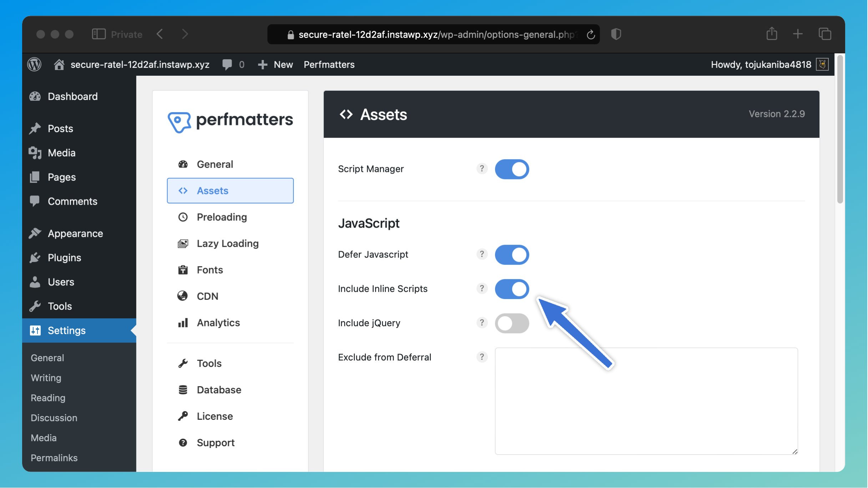Click Settings in WordPress sidebar
The width and height of the screenshot is (868, 488).
tap(79, 331)
